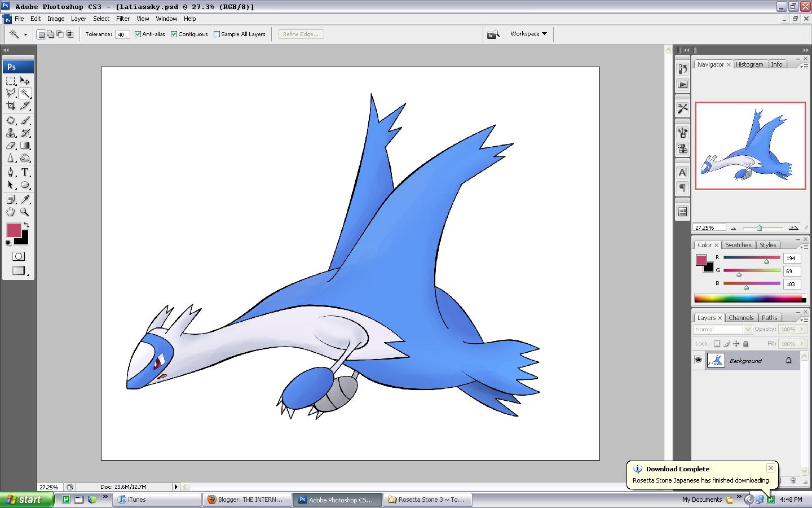Open Blogger Firefox window from taskbar

tap(248, 500)
